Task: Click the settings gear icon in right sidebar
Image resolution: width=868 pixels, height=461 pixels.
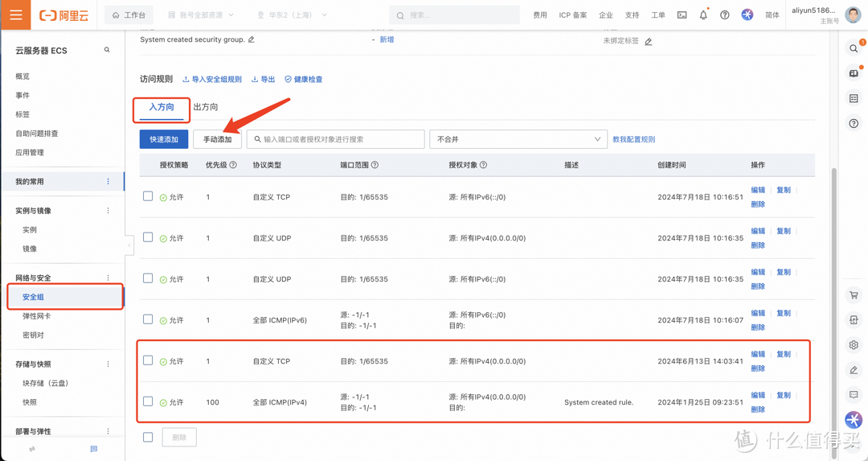Action: coord(854,344)
